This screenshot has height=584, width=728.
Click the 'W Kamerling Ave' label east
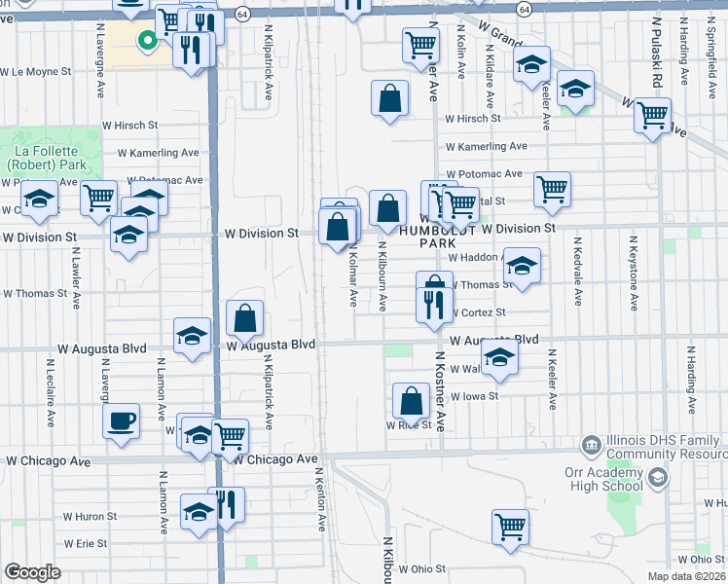pyautogui.click(x=486, y=147)
